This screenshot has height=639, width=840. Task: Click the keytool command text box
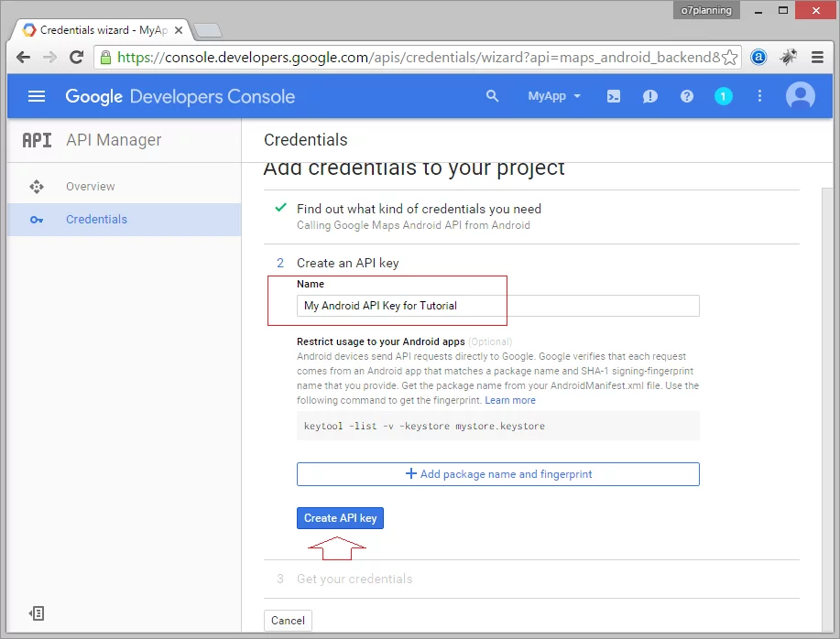[497, 426]
